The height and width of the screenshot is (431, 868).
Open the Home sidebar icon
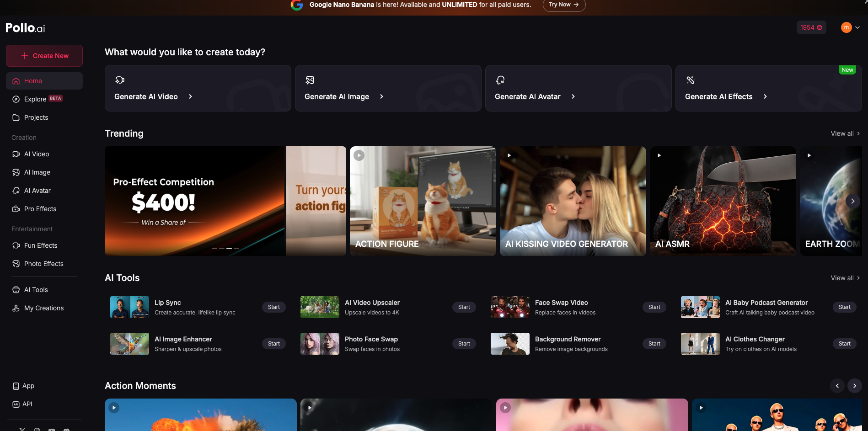(16, 81)
